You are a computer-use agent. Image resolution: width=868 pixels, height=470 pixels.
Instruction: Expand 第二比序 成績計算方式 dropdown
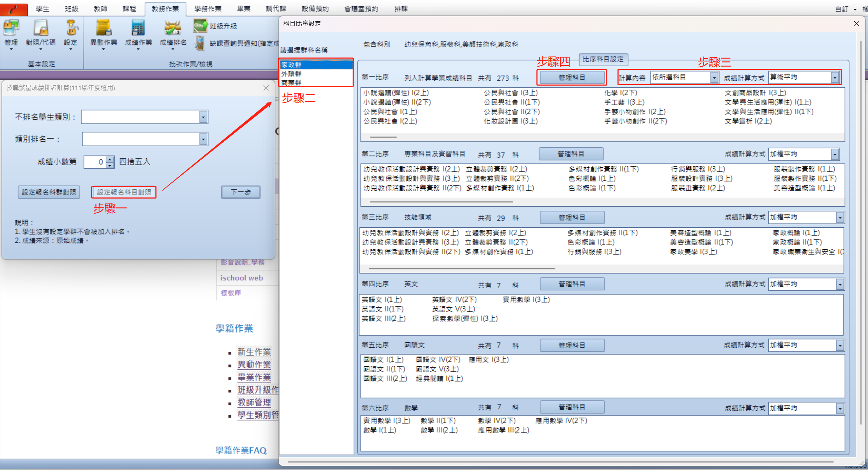pyautogui.click(x=835, y=154)
